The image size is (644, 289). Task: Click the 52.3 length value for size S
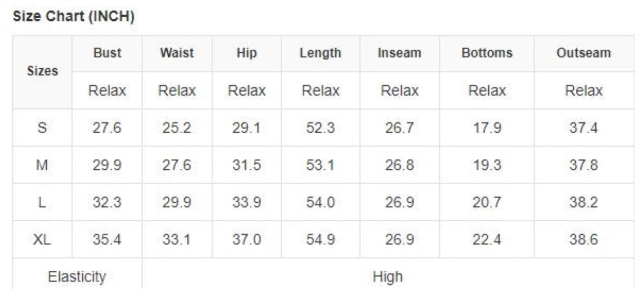(x=320, y=128)
